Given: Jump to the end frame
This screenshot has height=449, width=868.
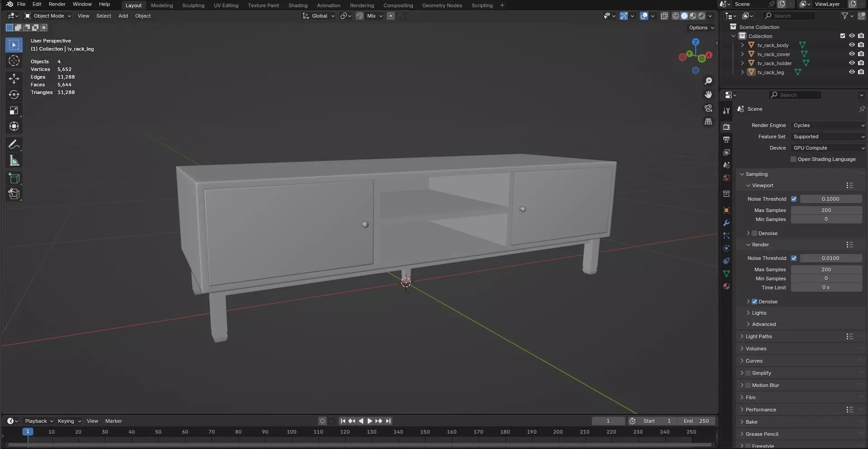Looking at the screenshot, I should (x=388, y=421).
